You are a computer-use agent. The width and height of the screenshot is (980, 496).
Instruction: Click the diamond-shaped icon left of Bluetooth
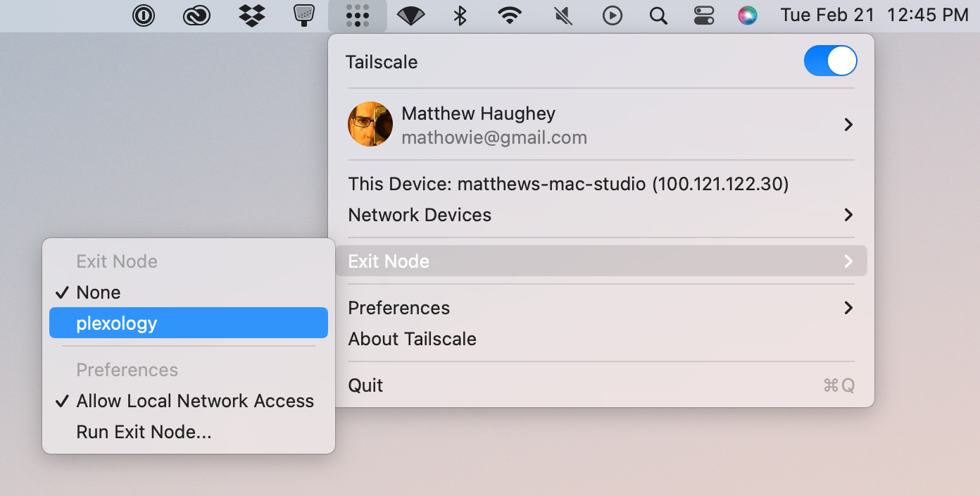(x=410, y=15)
